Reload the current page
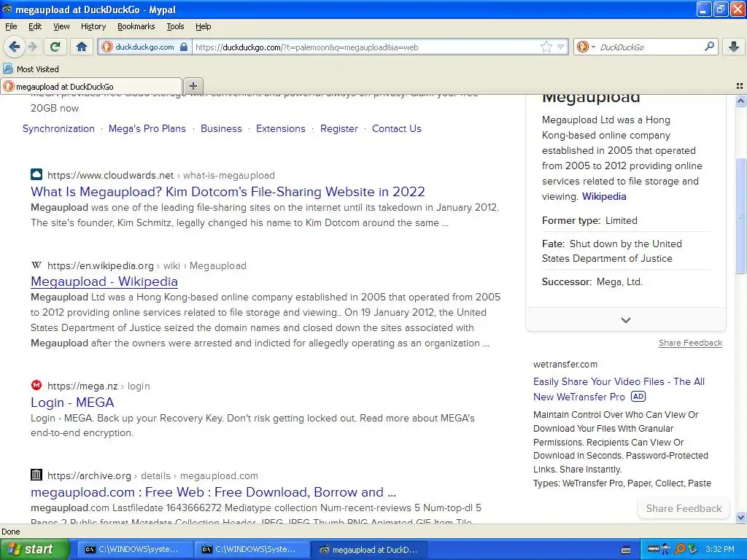Screen dimensions: 747x560 click(55, 47)
